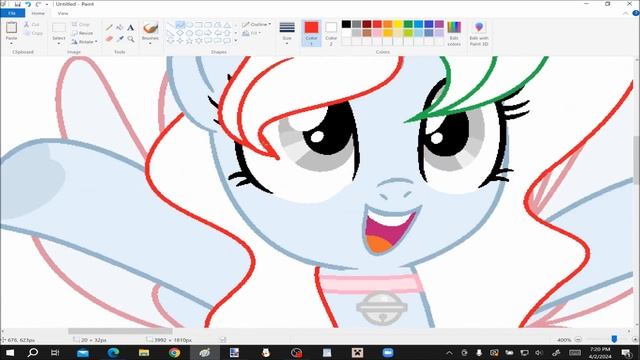Select the Magnifier tool

click(x=131, y=39)
